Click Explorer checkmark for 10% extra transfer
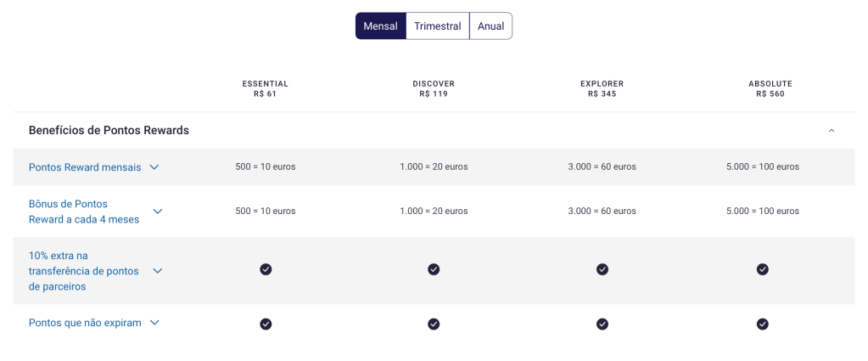This screenshot has height=361, width=868. pos(602,269)
